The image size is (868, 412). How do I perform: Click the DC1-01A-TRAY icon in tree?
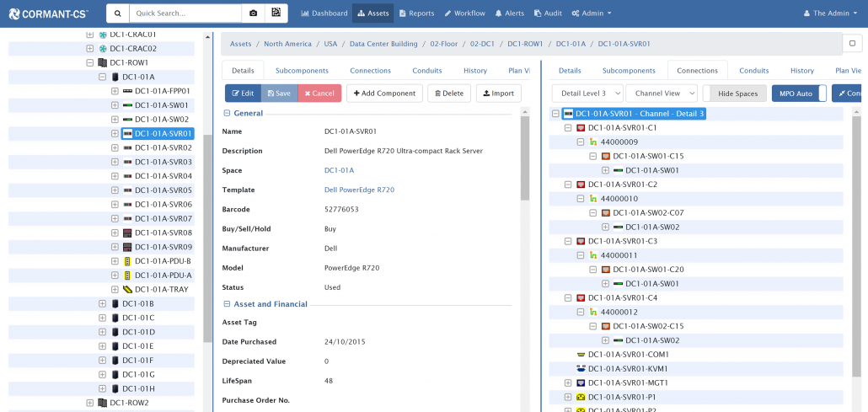pyautogui.click(x=127, y=290)
